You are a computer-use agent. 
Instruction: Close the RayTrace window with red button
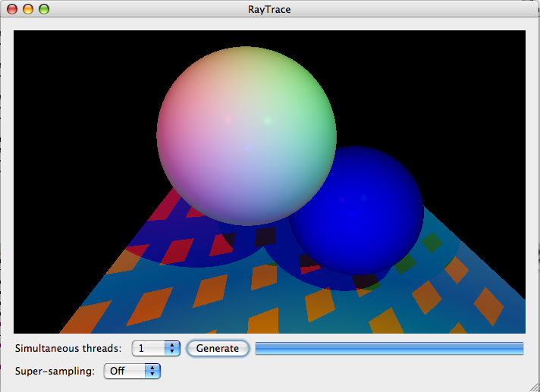13,10
